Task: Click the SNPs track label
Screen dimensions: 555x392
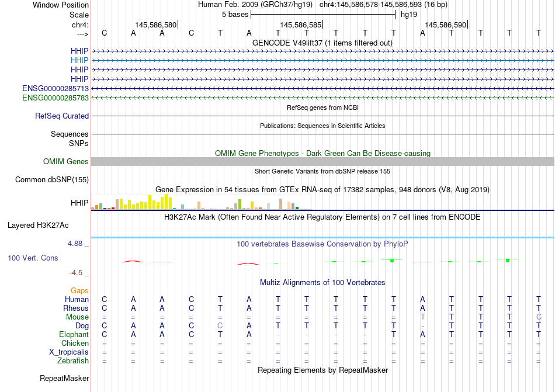Action: 79,143
